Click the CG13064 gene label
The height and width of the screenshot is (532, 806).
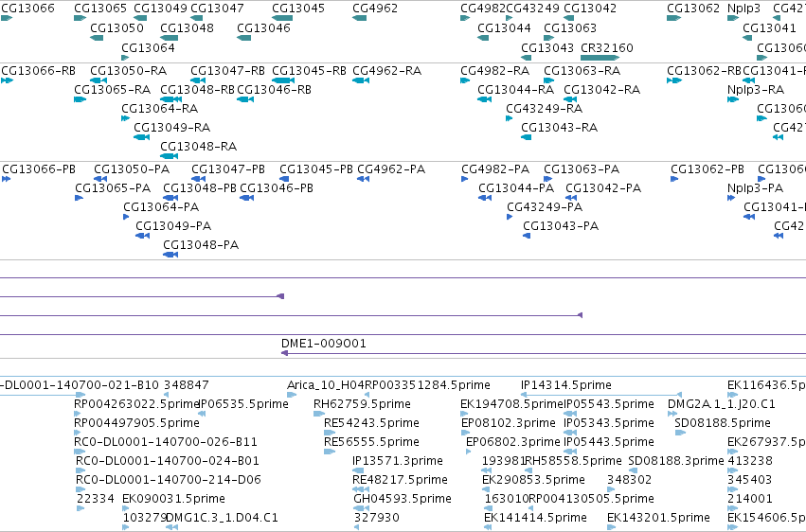[148, 47]
